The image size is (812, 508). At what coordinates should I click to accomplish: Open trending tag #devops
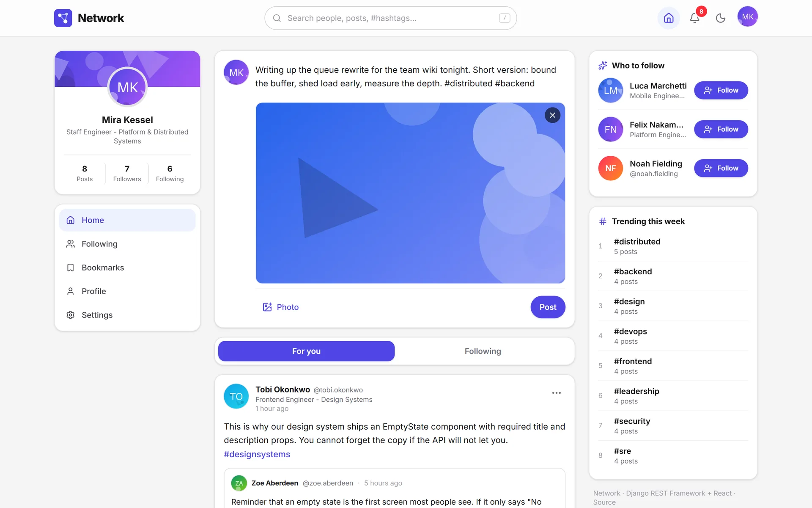pyautogui.click(x=672, y=336)
